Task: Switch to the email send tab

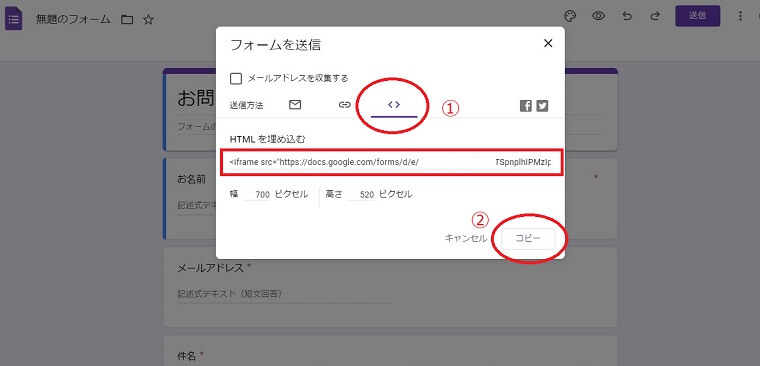Action: 295,105
